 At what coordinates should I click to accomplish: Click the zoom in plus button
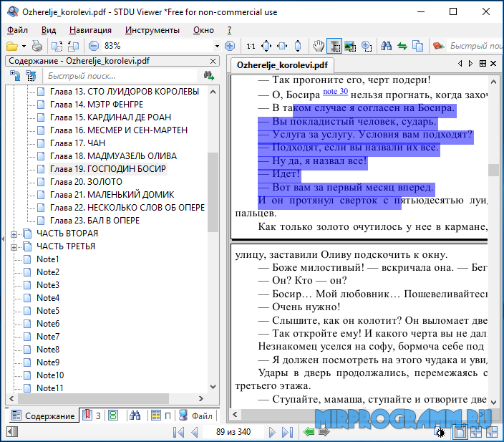(230, 46)
